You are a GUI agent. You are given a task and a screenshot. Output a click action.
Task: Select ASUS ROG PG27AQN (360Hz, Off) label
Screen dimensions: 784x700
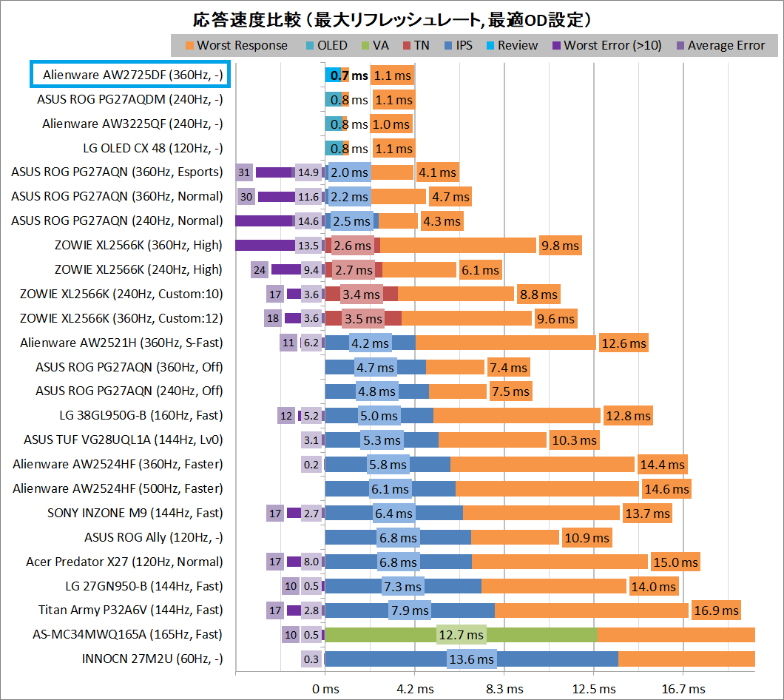(129, 367)
